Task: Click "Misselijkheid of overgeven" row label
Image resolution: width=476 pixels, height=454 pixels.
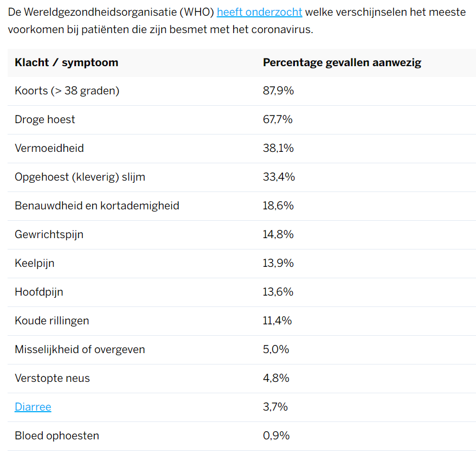Action: click(x=80, y=349)
